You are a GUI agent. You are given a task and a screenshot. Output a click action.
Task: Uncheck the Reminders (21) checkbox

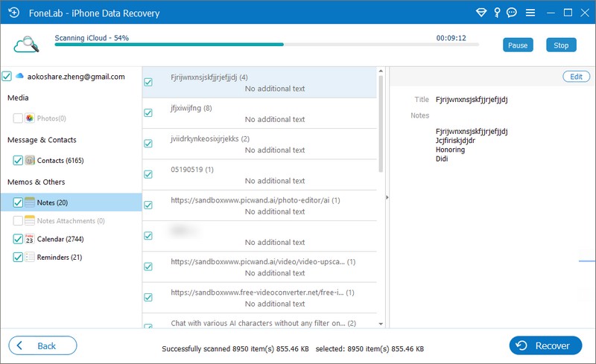pyautogui.click(x=18, y=257)
